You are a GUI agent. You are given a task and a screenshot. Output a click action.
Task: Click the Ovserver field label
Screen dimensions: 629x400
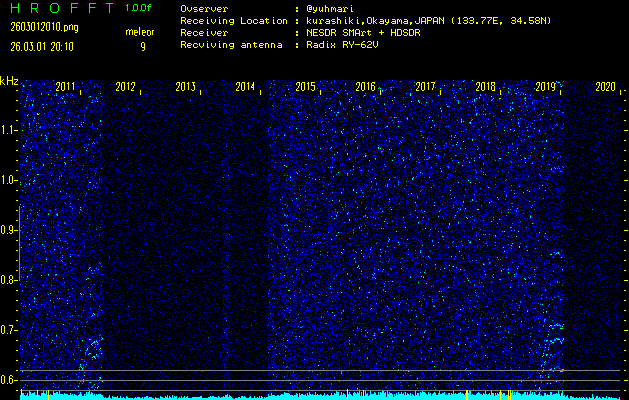[204, 9]
